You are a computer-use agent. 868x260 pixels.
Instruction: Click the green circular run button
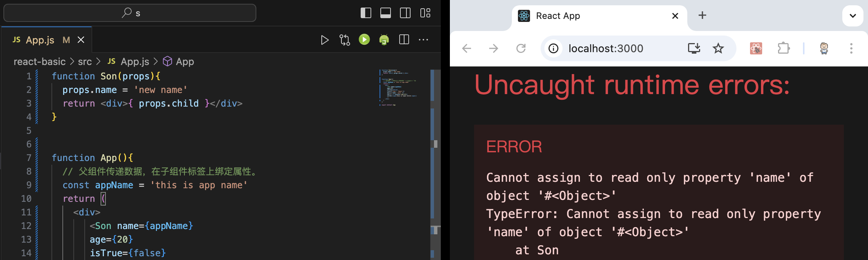[364, 40]
